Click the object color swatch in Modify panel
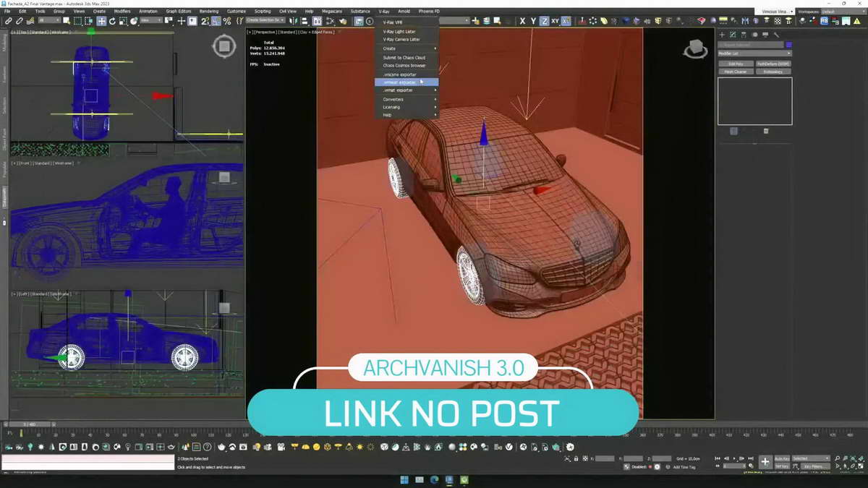868x488 pixels. pos(789,45)
